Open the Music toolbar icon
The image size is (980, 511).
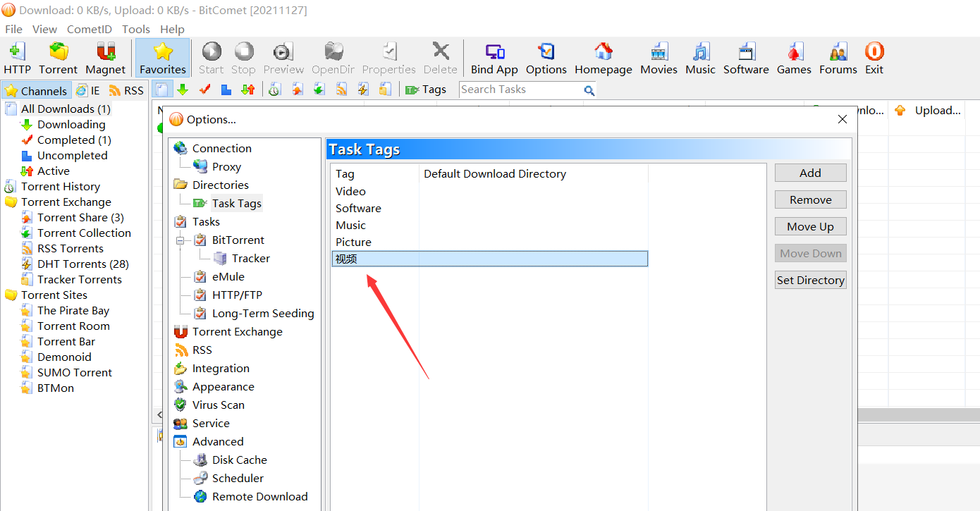tap(700, 58)
